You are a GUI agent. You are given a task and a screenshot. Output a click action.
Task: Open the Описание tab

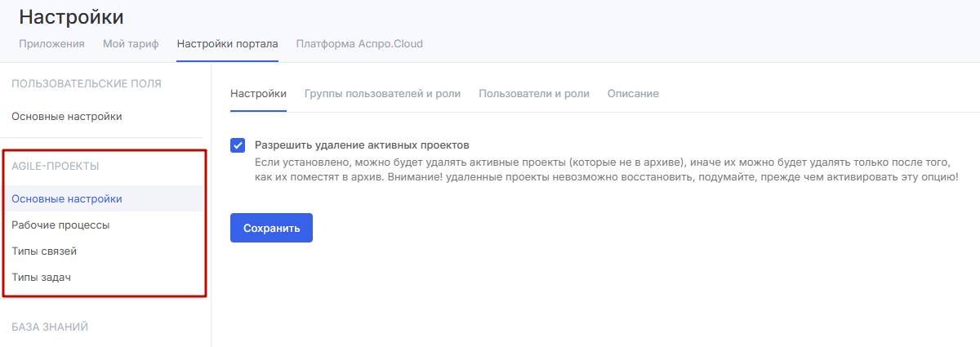point(633,94)
